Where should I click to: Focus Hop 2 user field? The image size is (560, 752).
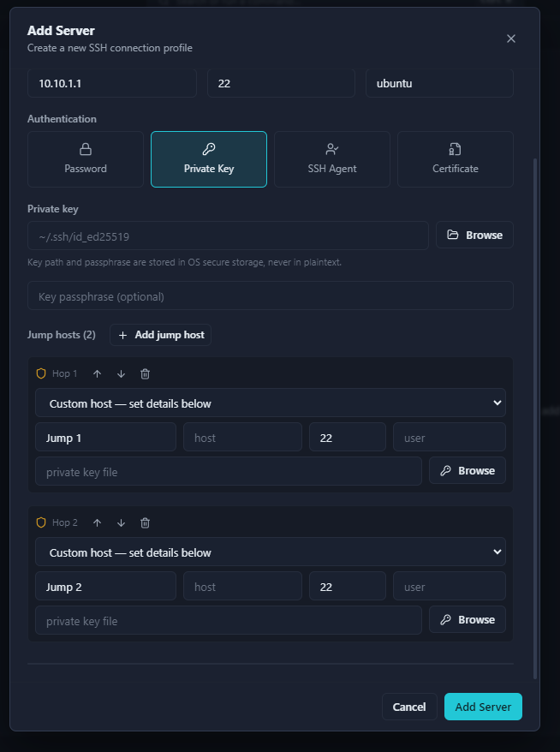click(x=450, y=586)
